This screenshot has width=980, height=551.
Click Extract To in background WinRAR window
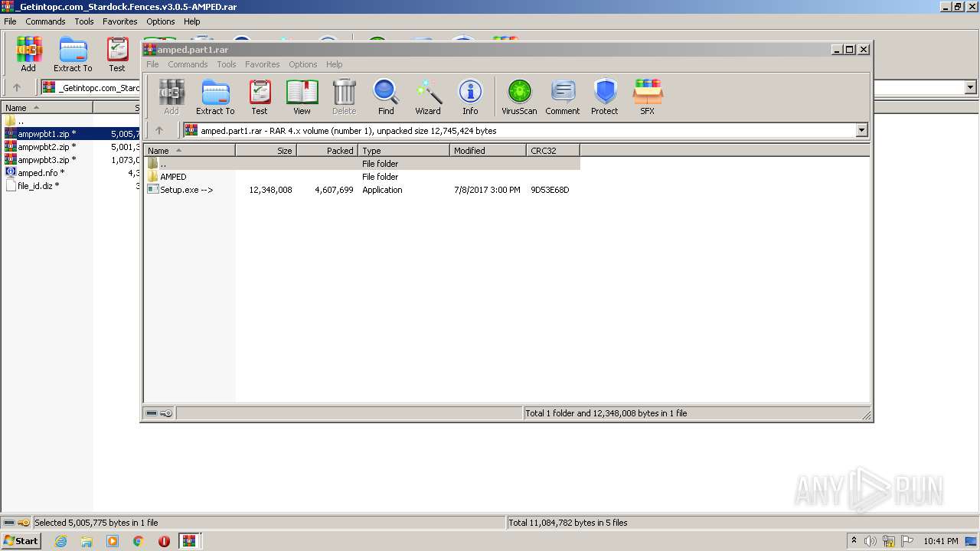73,54
